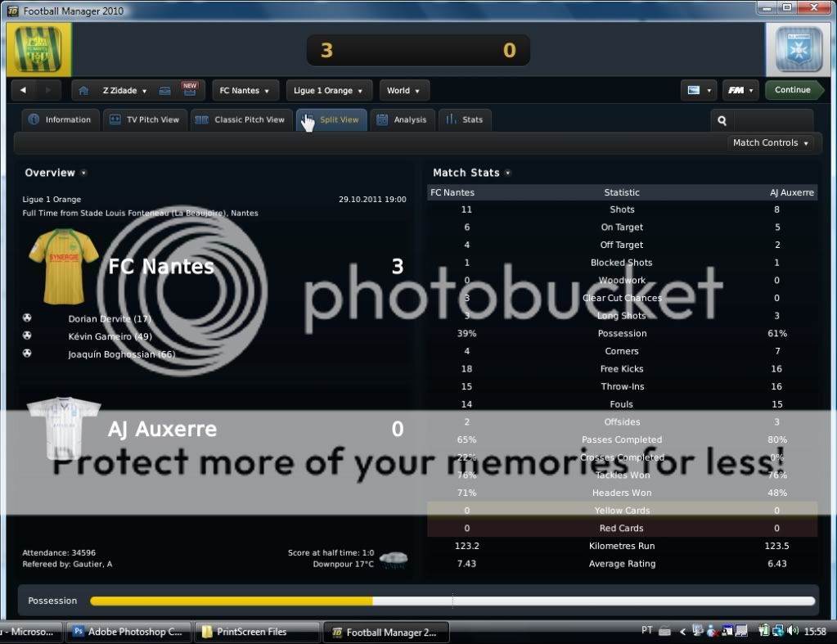Open the Stats tab
837x644 pixels.
pos(464,120)
